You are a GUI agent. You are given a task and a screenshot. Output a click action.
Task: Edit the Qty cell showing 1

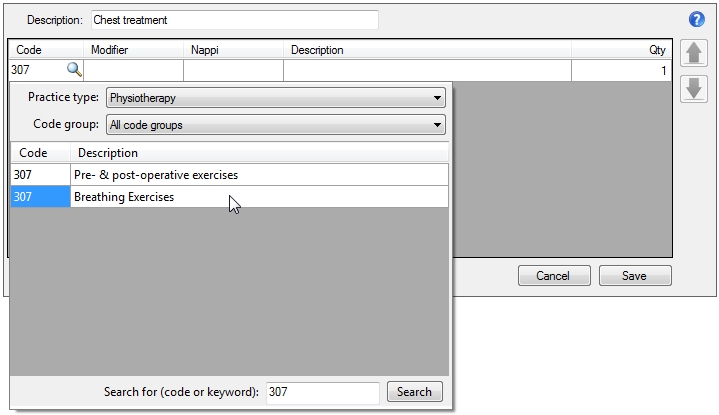620,71
